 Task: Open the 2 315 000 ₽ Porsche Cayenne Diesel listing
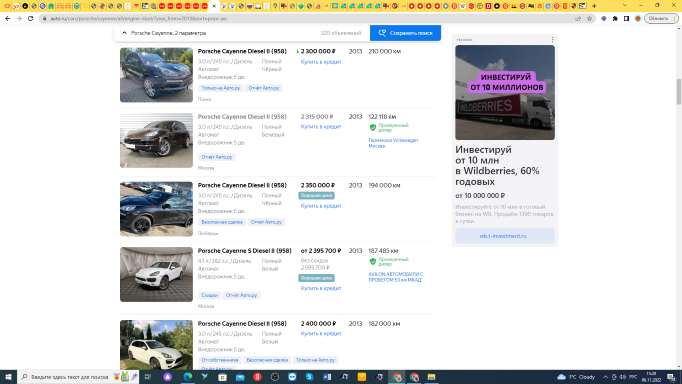pyautogui.click(x=242, y=117)
